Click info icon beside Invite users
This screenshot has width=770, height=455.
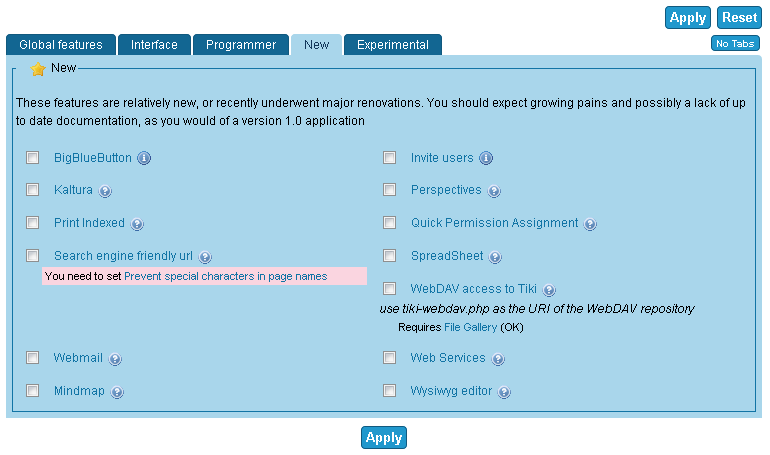(486, 158)
